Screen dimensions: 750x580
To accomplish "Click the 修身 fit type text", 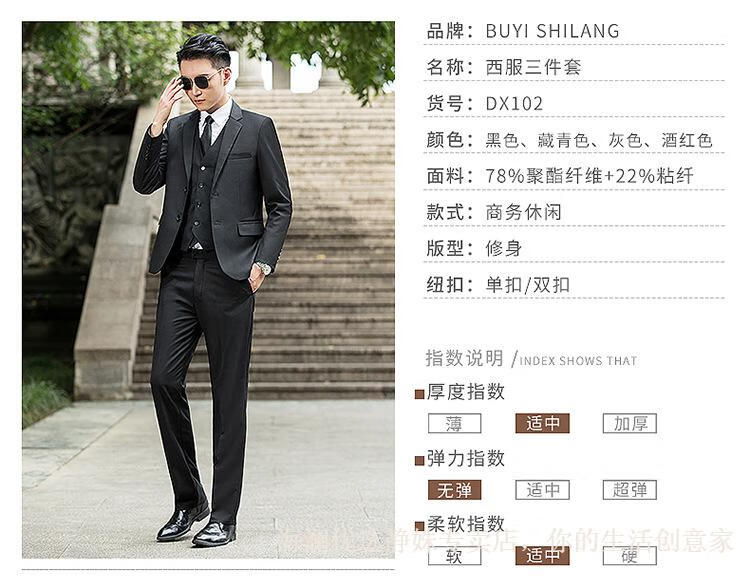I will (x=504, y=249).
